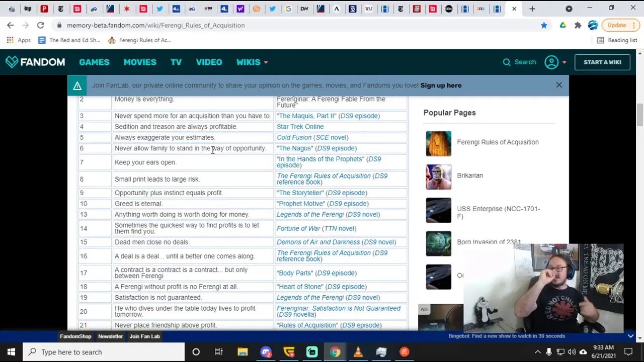Open the Star Trek Online link
This screenshot has height=362, width=644.
tap(300, 127)
